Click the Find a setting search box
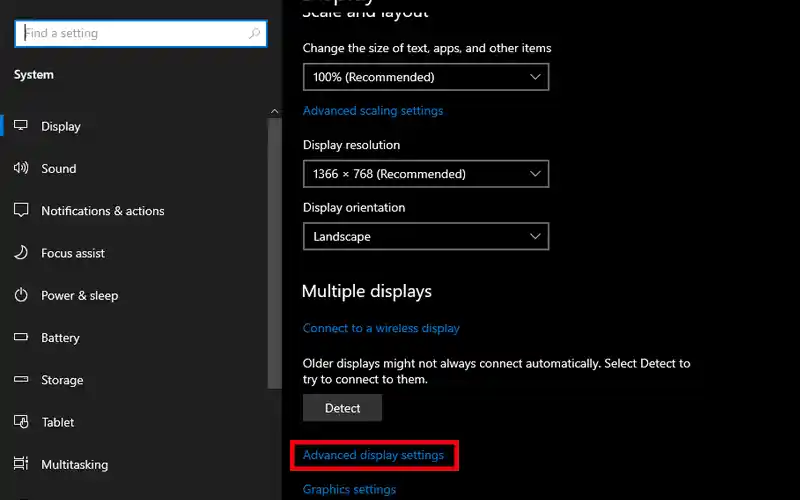The height and width of the screenshot is (500, 800). pyautogui.click(x=141, y=34)
